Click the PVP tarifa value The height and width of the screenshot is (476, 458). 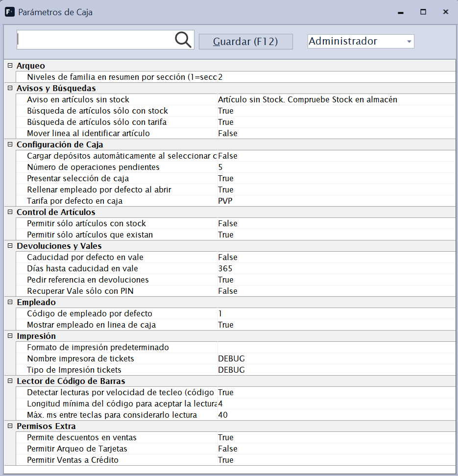tap(225, 201)
